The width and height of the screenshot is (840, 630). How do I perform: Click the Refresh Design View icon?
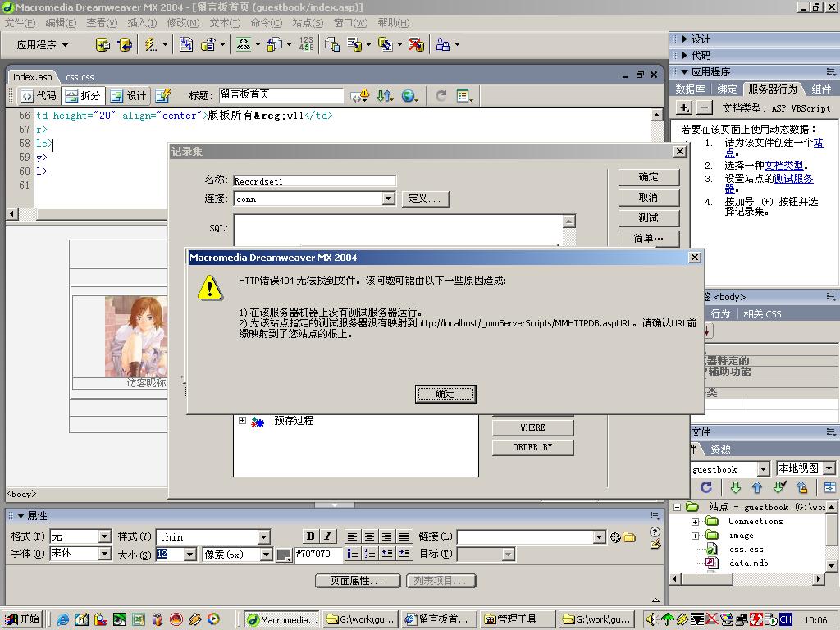pos(441,96)
